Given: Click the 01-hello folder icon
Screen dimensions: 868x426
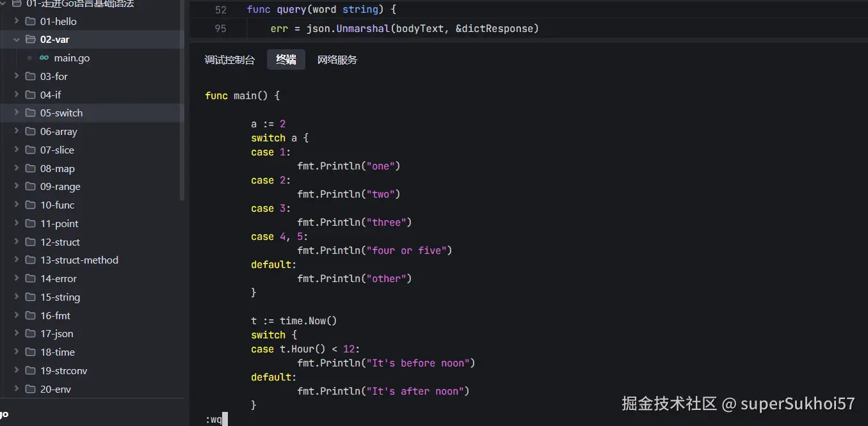Looking at the screenshot, I should coord(30,21).
